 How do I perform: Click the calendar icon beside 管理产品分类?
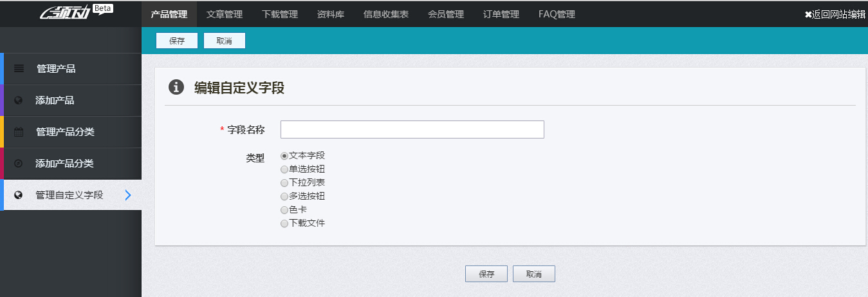(x=19, y=132)
